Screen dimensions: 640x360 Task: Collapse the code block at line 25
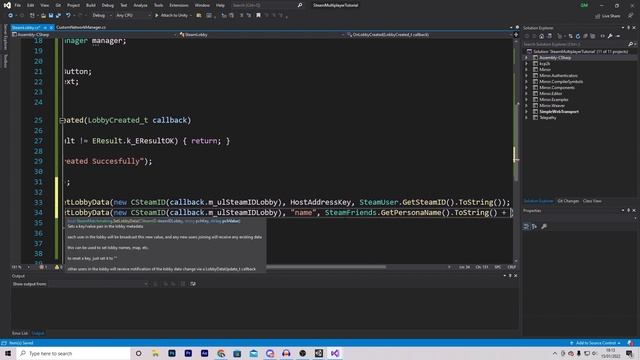[x=62, y=120]
